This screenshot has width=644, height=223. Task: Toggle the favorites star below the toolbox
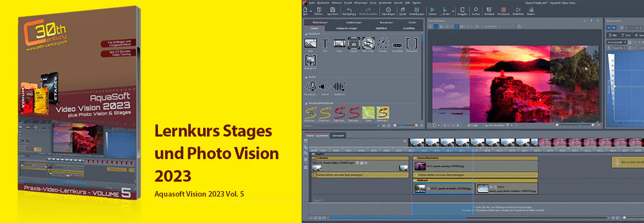click(x=388, y=125)
